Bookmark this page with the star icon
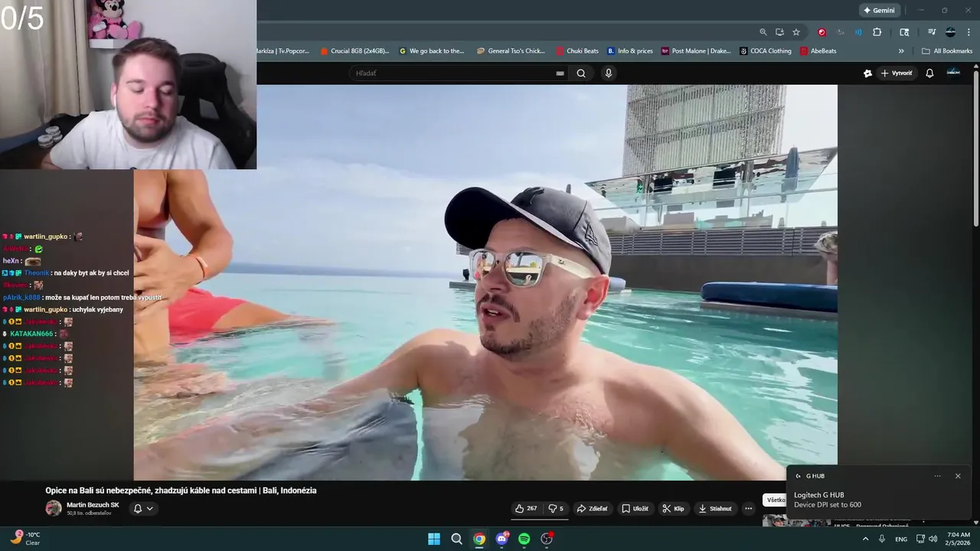The width and height of the screenshot is (980, 551). point(796,32)
